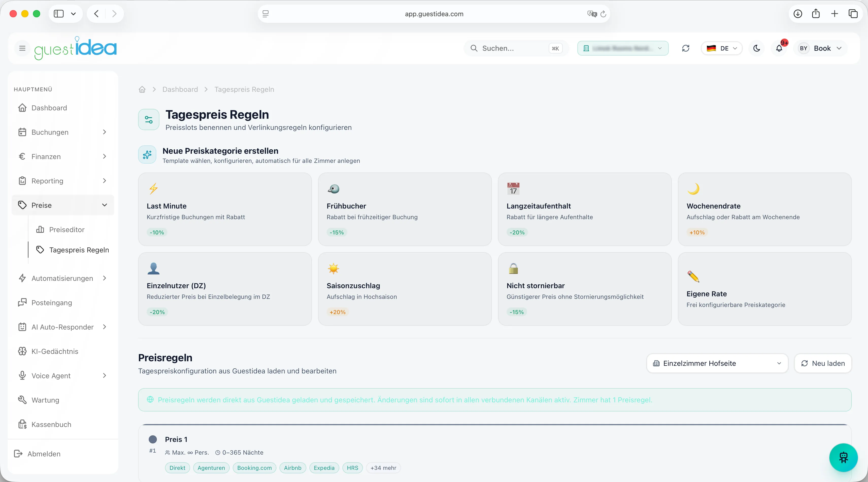Open KI-Gedächtnis in sidebar
Image resolution: width=868 pixels, height=482 pixels.
pos(63,351)
